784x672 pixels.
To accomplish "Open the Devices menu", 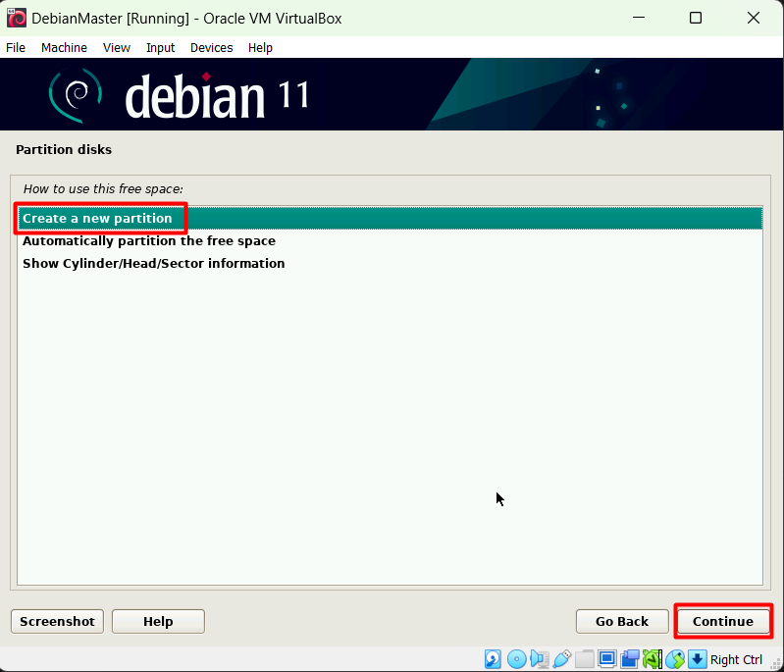I will coord(212,47).
